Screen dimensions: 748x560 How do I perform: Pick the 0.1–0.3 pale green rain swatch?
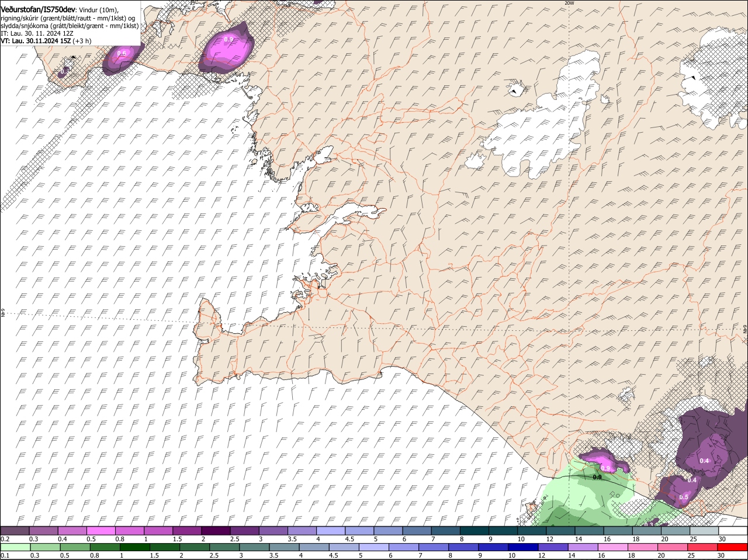click(15, 547)
